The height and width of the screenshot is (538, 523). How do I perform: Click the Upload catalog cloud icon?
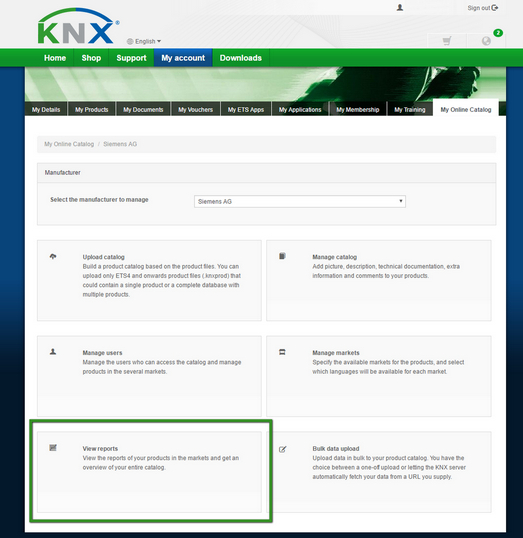[x=53, y=256]
